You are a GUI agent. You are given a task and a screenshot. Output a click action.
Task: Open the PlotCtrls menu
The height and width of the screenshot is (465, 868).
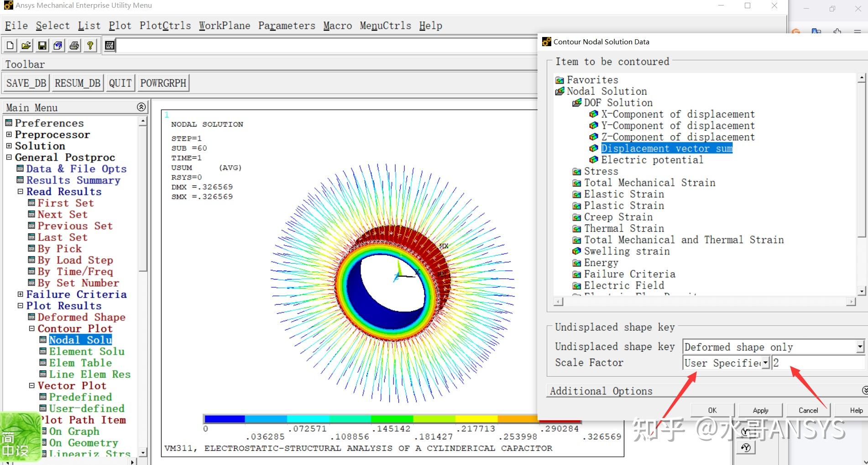pos(165,26)
